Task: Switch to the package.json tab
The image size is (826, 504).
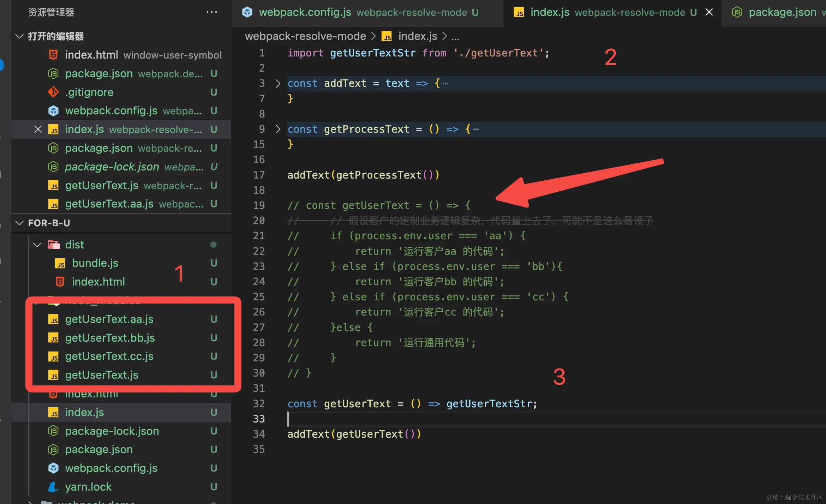Action: click(782, 12)
